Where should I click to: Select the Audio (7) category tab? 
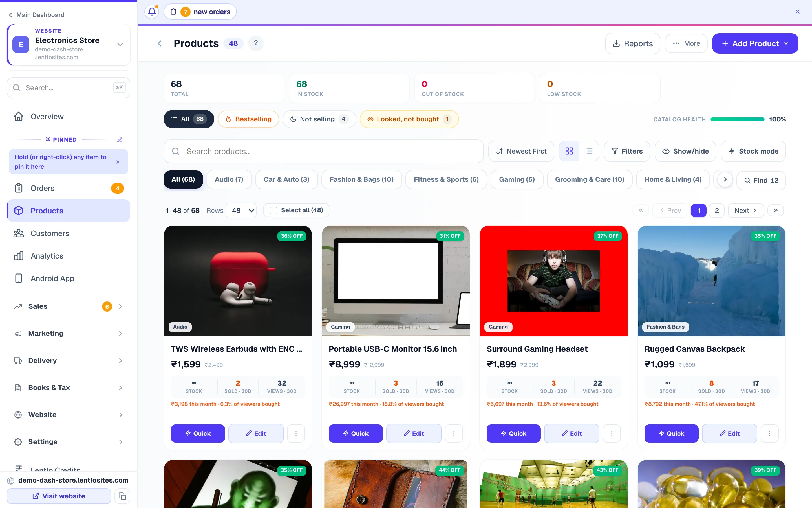pyautogui.click(x=229, y=179)
